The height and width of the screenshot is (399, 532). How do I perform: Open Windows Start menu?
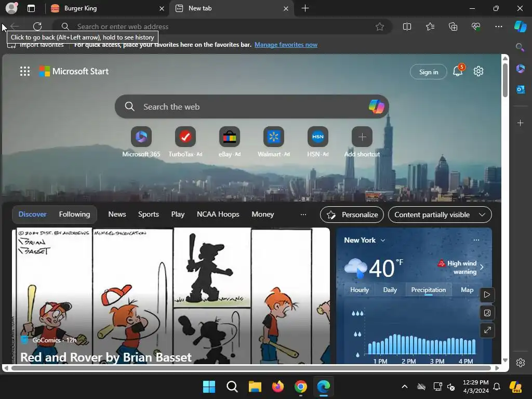(x=209, y=387)
